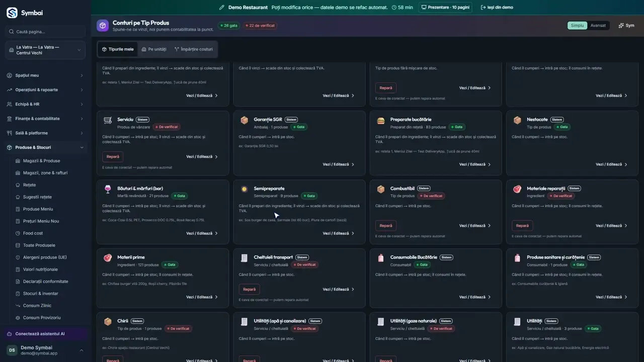Click the shopping cart icon on Serviciu card

click(108, 120)
